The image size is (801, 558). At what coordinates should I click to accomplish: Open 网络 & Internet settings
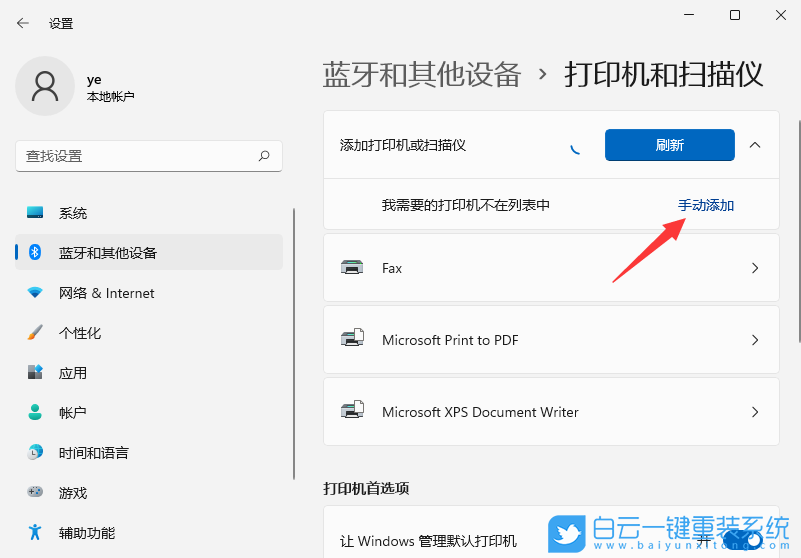[x=149, y=293]
